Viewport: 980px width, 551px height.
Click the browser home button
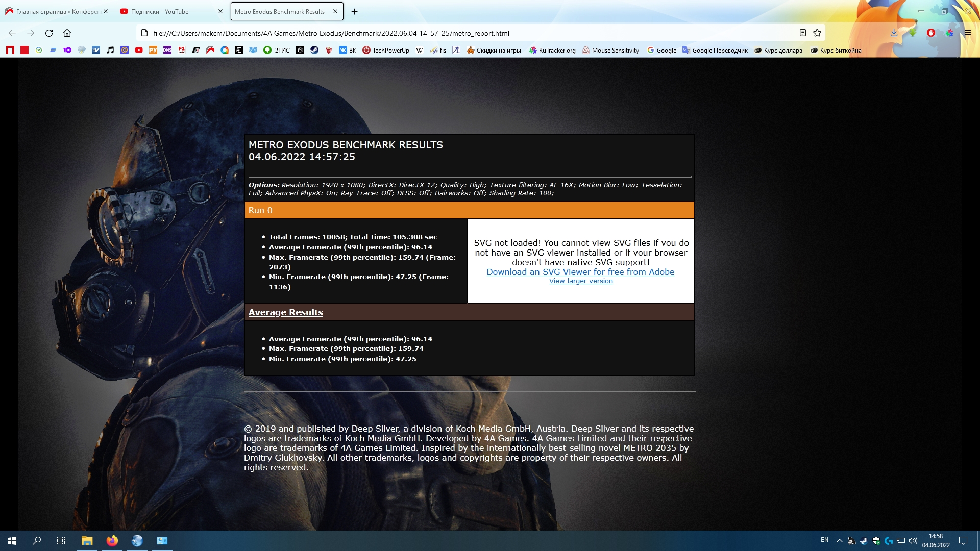(x=67, y=33)
